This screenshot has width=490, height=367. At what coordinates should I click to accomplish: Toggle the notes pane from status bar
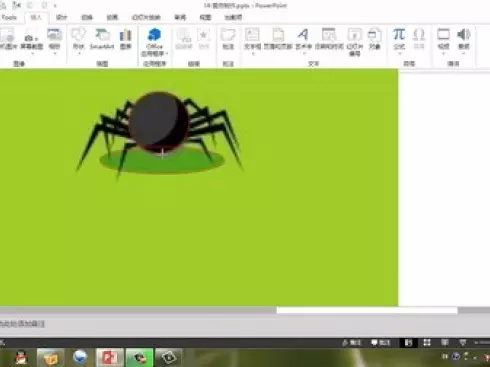[351, 342]
